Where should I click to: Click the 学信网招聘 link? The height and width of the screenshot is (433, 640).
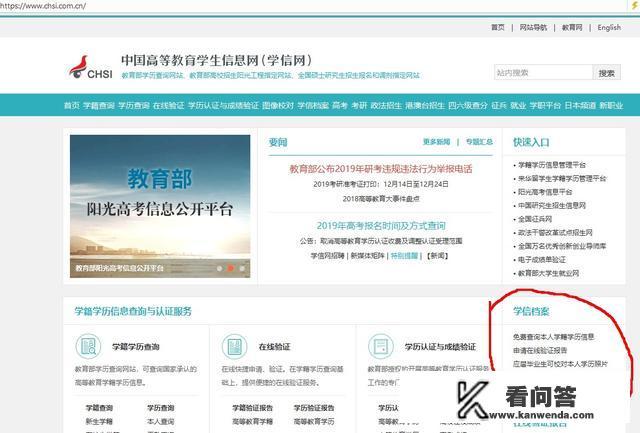327,255
